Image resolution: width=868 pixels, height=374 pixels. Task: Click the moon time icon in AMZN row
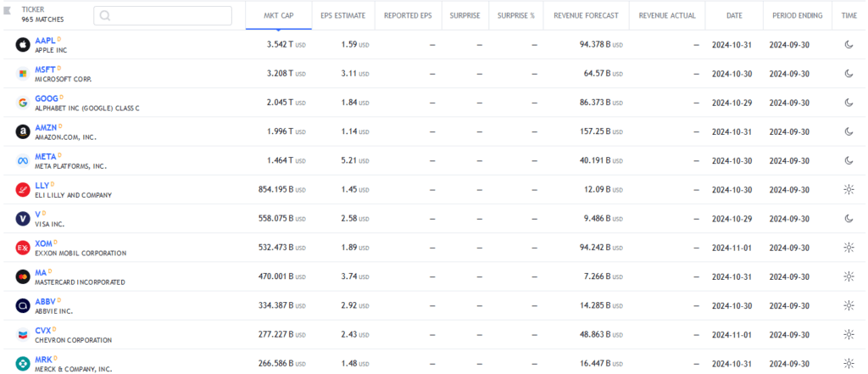849,131
